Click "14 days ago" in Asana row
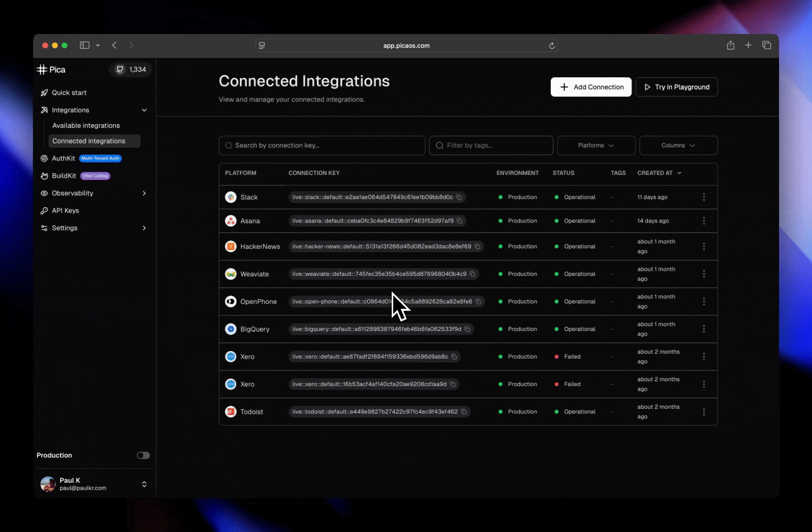Image resolution: width=812 pixels, height=532 pixels. pos(653,221)
